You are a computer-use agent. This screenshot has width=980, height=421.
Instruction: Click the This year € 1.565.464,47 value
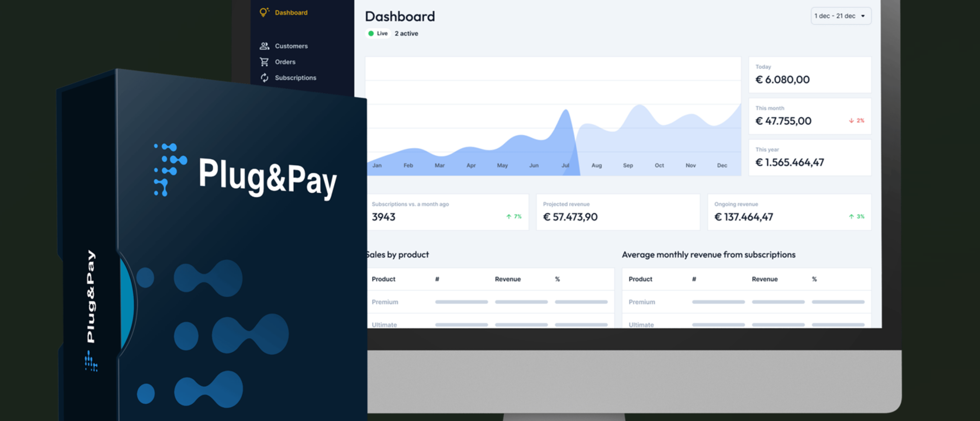(x=790, y=162)
